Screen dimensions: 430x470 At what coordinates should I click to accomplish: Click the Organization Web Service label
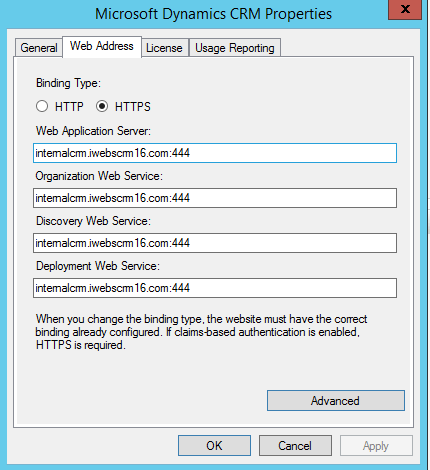(99, 176)
